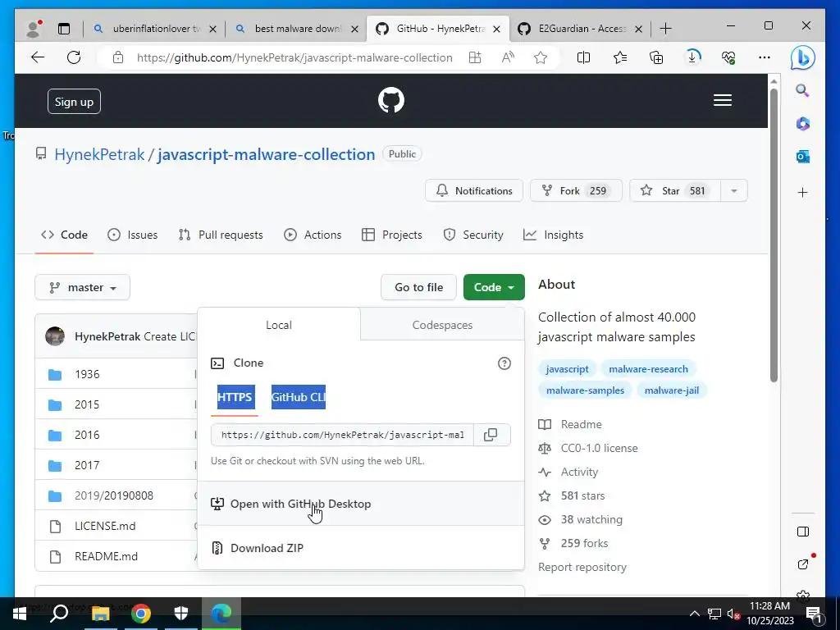Open File Explorer from the taskbar
This screenshot has width=840, height=630.
(x=101, y=614)
